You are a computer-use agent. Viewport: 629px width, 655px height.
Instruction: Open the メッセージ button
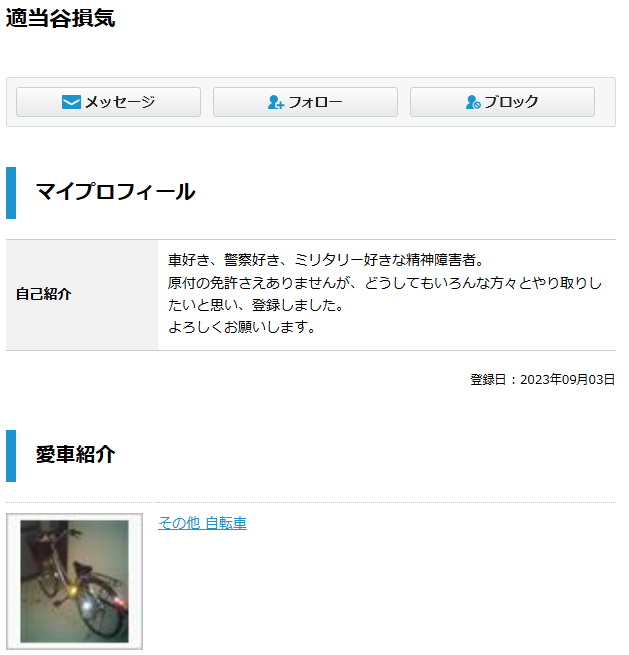(109, 102)
